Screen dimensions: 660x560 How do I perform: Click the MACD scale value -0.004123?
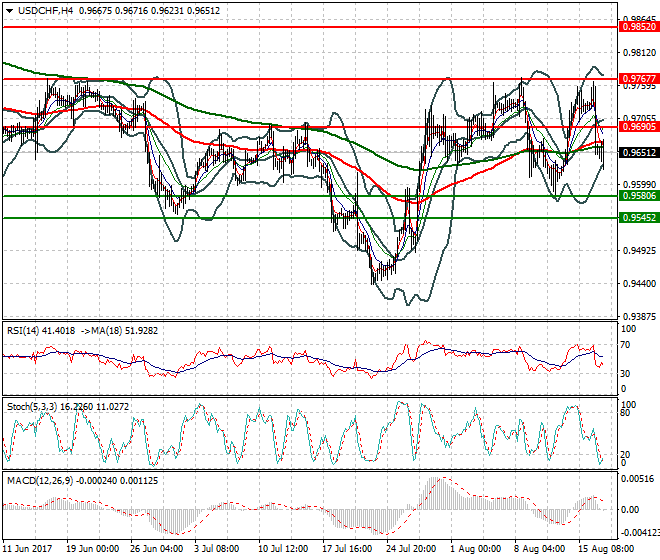640,533
